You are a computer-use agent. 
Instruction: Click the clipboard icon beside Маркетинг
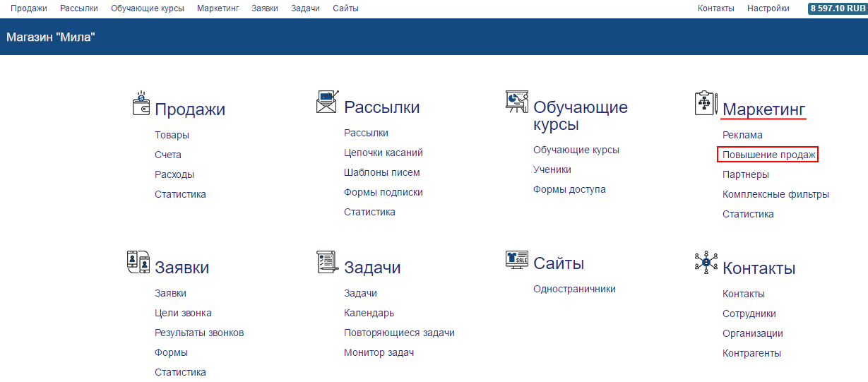(706, 103)
